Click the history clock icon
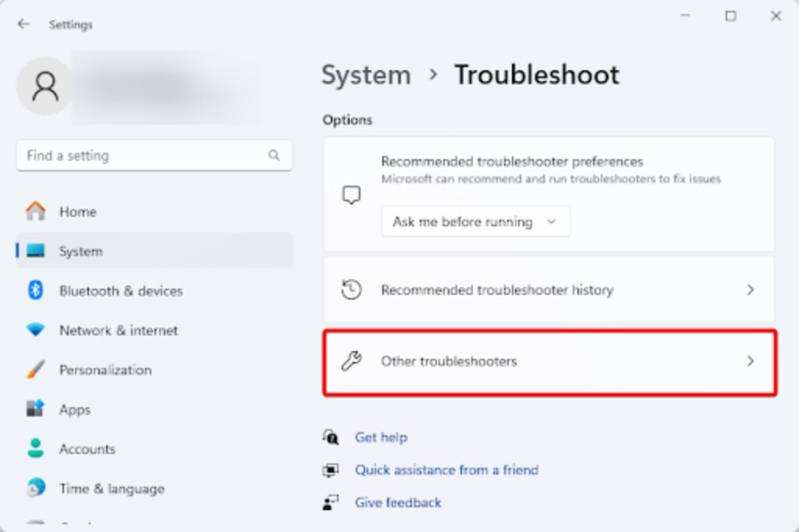Screen dimensions: 799x532 coord(352,290)
